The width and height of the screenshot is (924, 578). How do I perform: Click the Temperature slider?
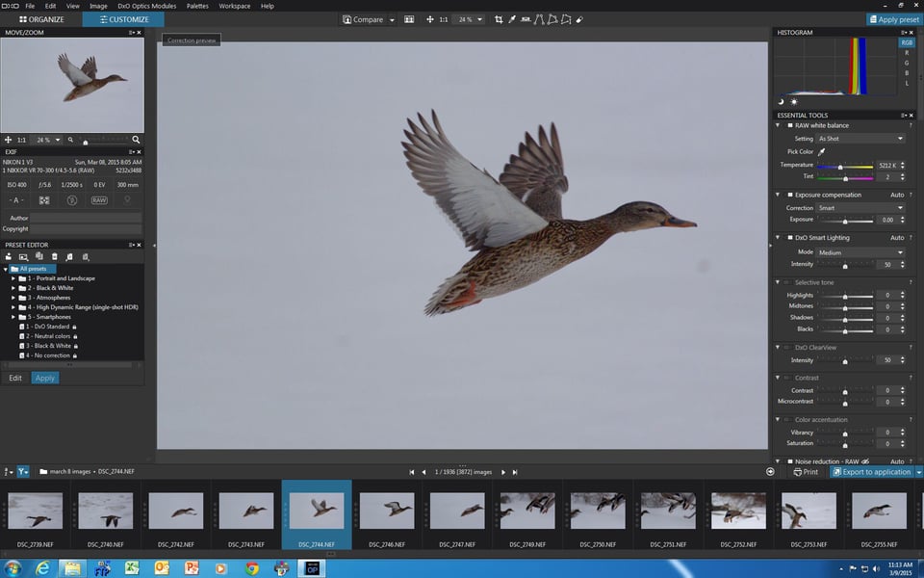[x=845, y=167]
